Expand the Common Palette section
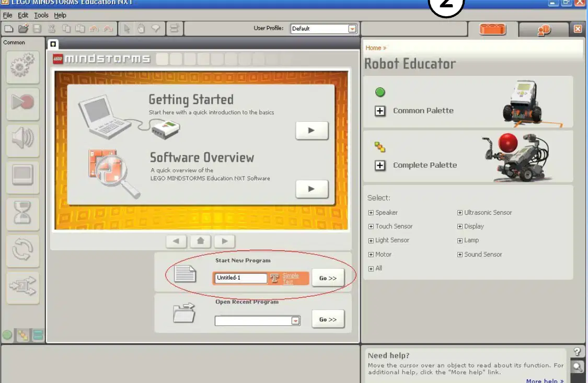 [380, 111]
